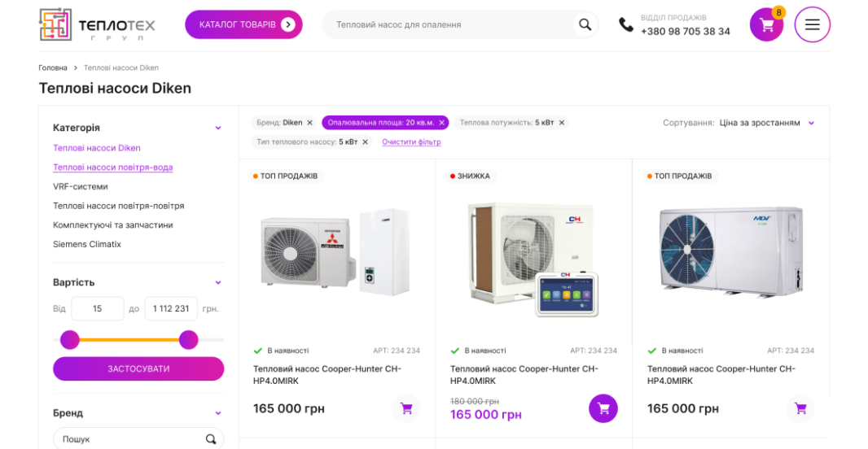Click the brand search magnifier icon
The image size is (868, 449).
pyautogui.click(x=211, y=439)
